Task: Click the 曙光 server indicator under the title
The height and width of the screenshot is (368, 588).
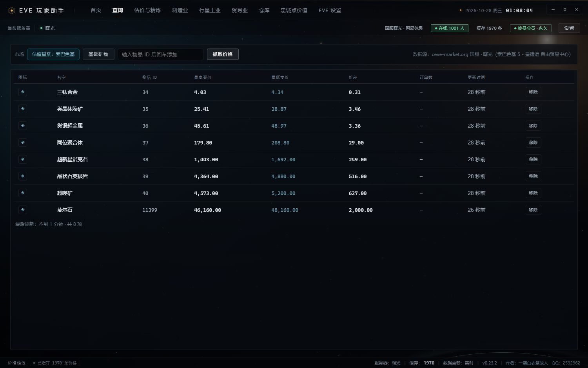Action: coord(47,28)
